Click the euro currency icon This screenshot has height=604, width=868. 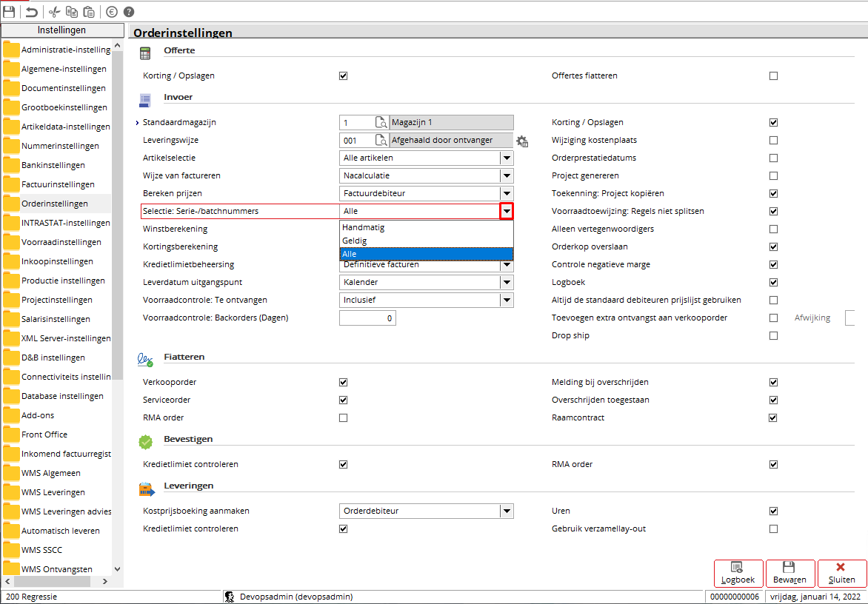point(112,12)
